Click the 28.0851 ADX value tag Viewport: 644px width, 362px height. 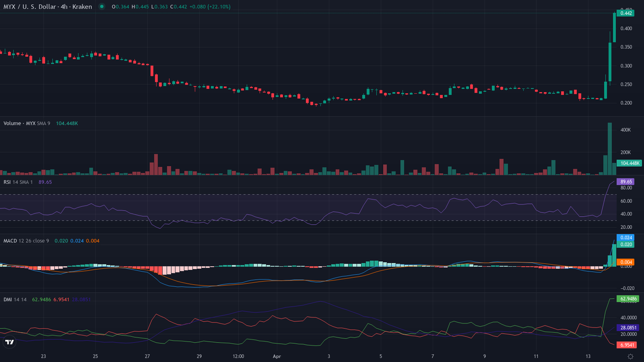(x=626, y=327)
